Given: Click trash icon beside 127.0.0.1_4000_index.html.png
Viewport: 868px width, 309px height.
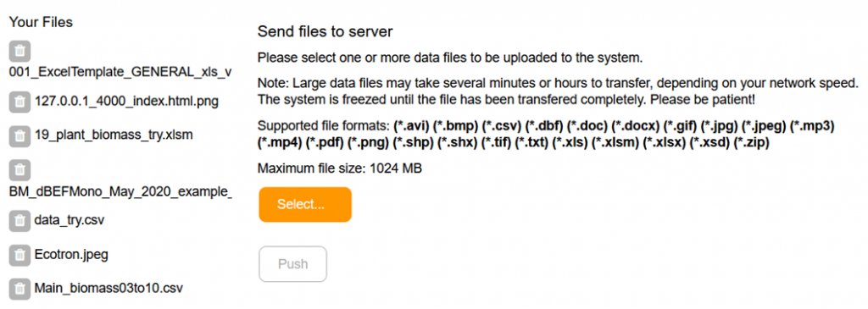Looking at the screenshot, I should click(x=19, y=102).
